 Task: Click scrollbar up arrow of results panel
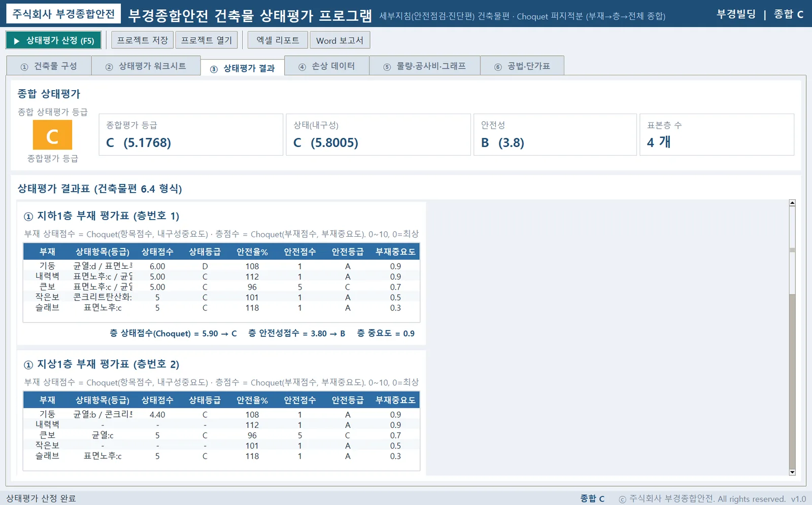[x=792, y=203]
